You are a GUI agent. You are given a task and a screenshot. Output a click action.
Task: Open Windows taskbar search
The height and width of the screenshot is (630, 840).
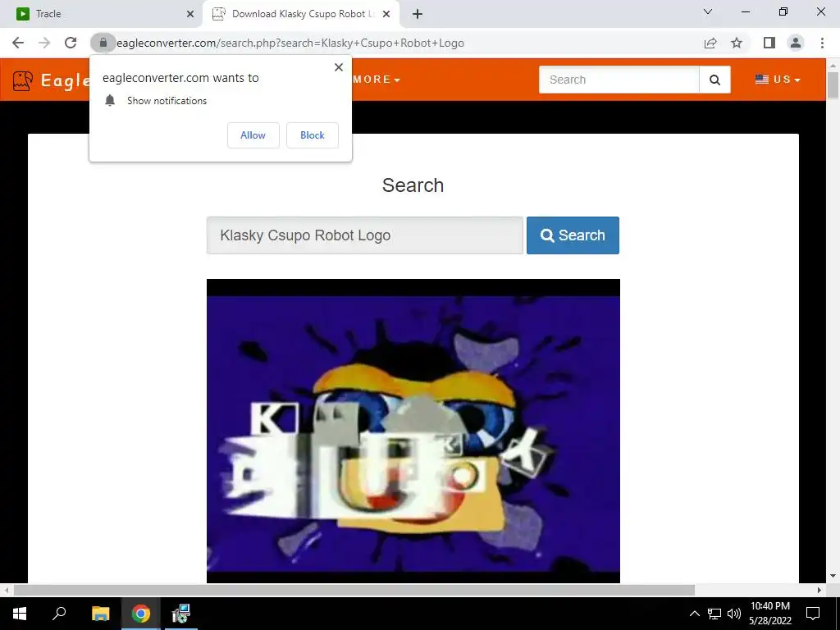click(x=59, y=614)
